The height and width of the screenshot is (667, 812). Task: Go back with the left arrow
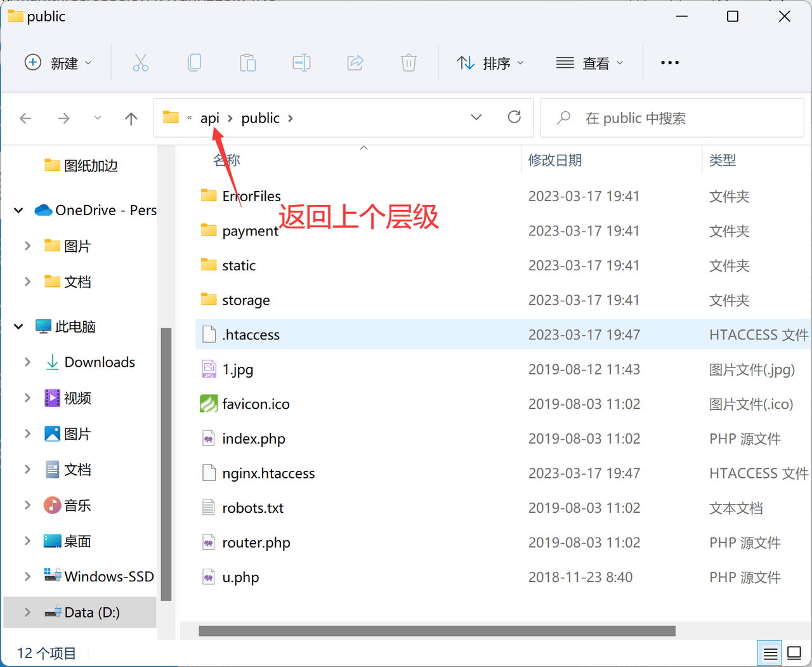25,118
